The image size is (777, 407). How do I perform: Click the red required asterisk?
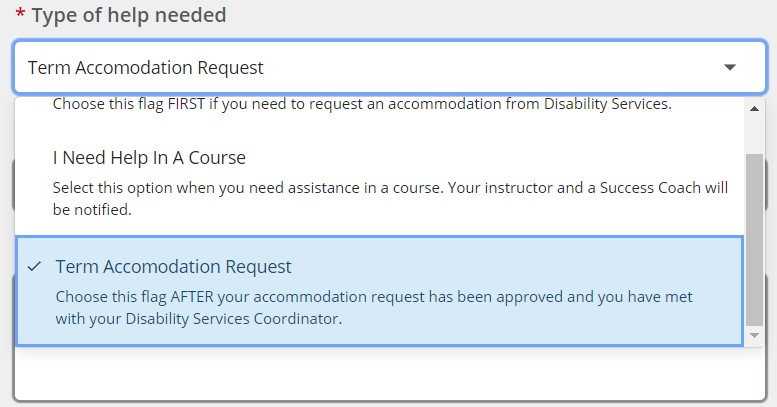click(x=20, y=15)
